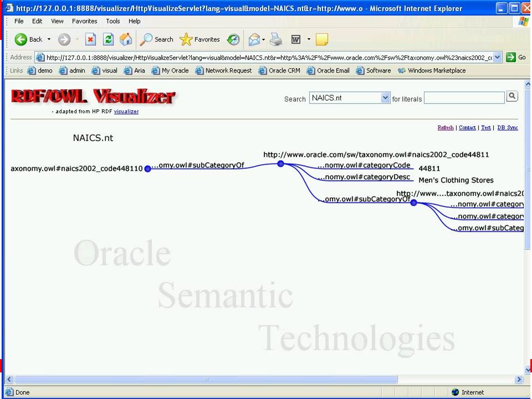The image size is (532, 399).
Task: Open the admin links shortcut
Action: (72, 70)
